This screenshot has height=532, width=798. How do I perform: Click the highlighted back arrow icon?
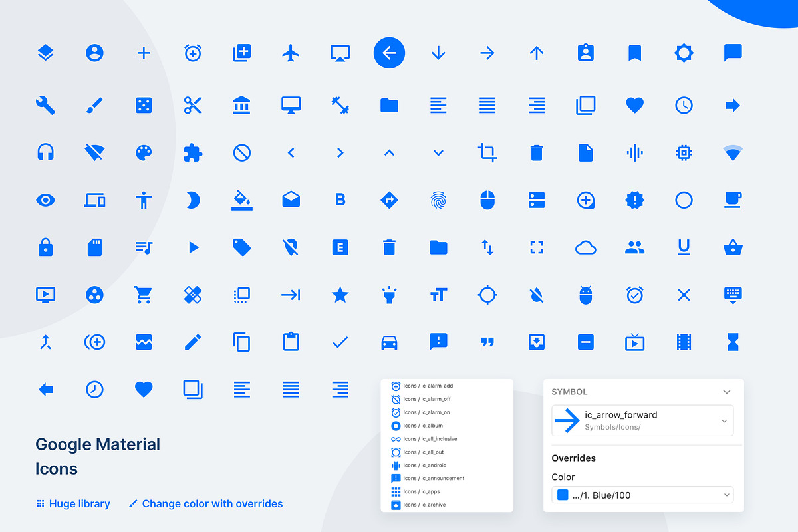pyautogui.click(x=389, y=53)
